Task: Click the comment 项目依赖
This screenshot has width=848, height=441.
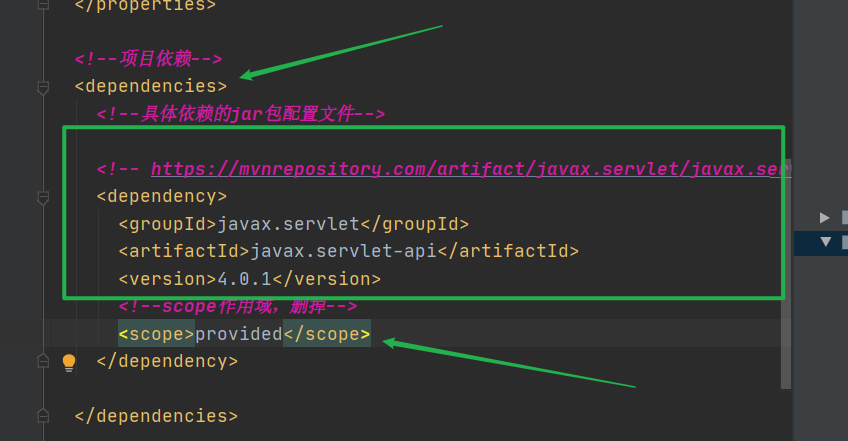Action: coord(148,58)
